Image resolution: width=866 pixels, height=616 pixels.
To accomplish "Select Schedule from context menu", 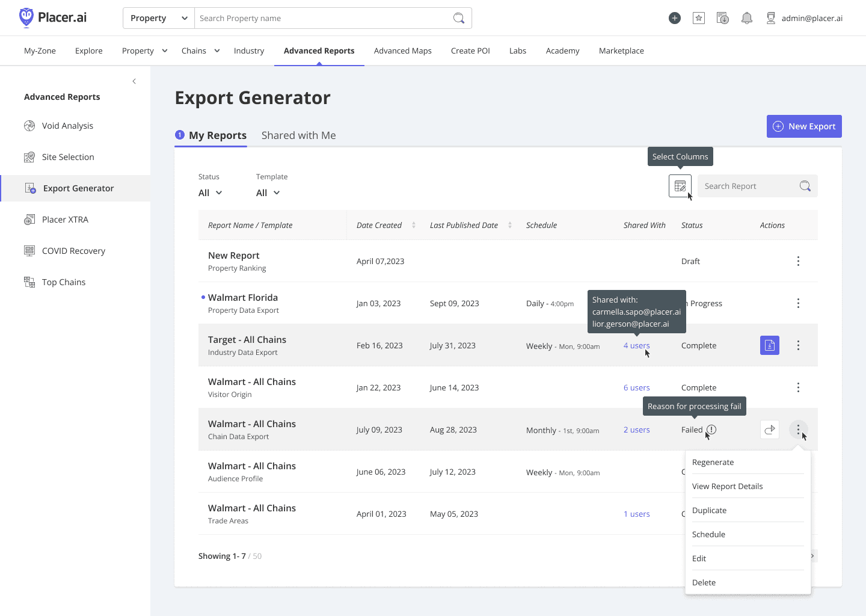I will (748, 534).
